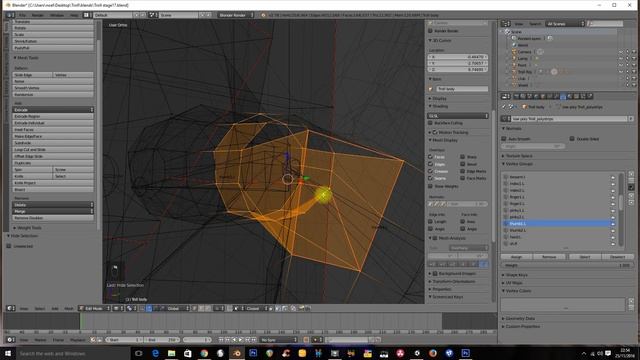The width and height of the screenshot is (640, 360).
Task: Toggle the Double Sided checkbox
Action: [x=572, y=139]
